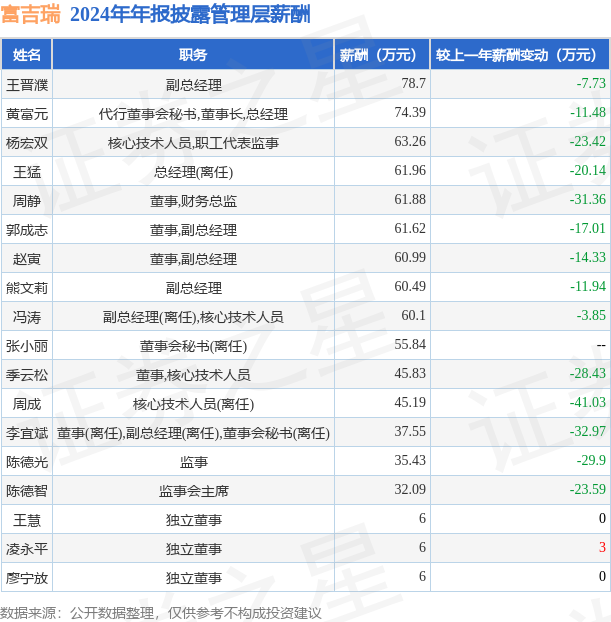611x622 pixels.
Task: Click salary value 78.7
Action: (413, 83)
